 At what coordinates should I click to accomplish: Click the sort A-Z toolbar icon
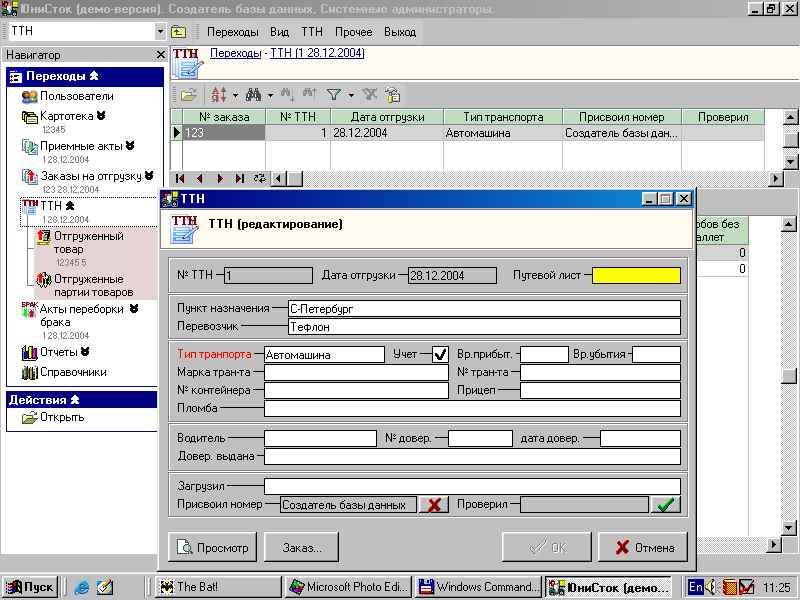219,95
